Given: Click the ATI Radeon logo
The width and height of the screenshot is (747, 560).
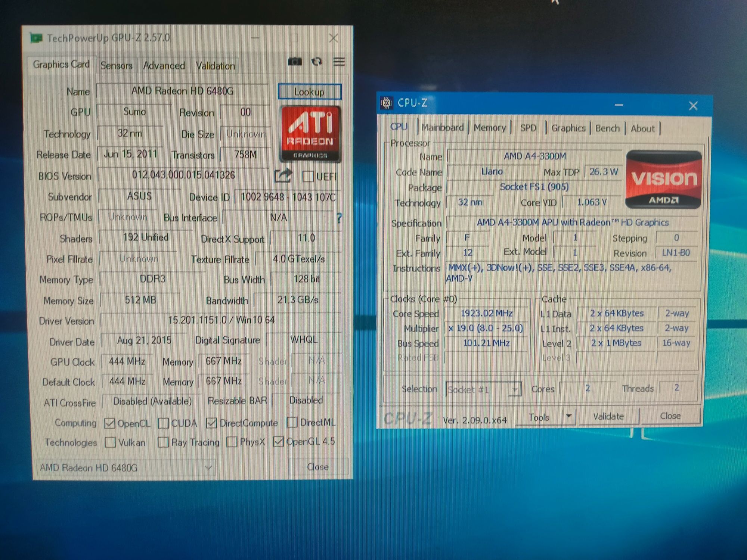Looking at the screenshot, I should click(310, 134).
